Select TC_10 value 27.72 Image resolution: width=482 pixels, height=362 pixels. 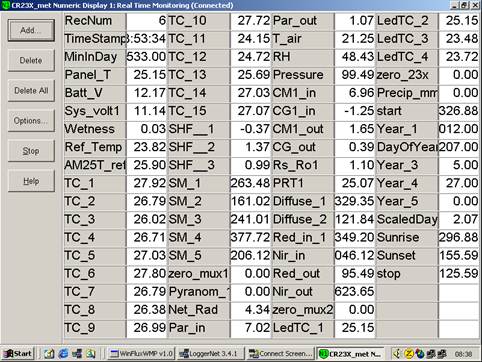tap(251, 21)
